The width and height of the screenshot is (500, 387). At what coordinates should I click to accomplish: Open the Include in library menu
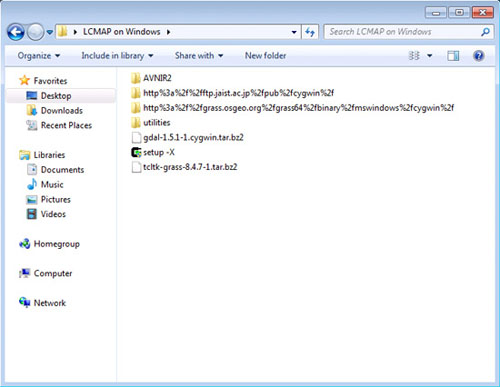point(117,56)
